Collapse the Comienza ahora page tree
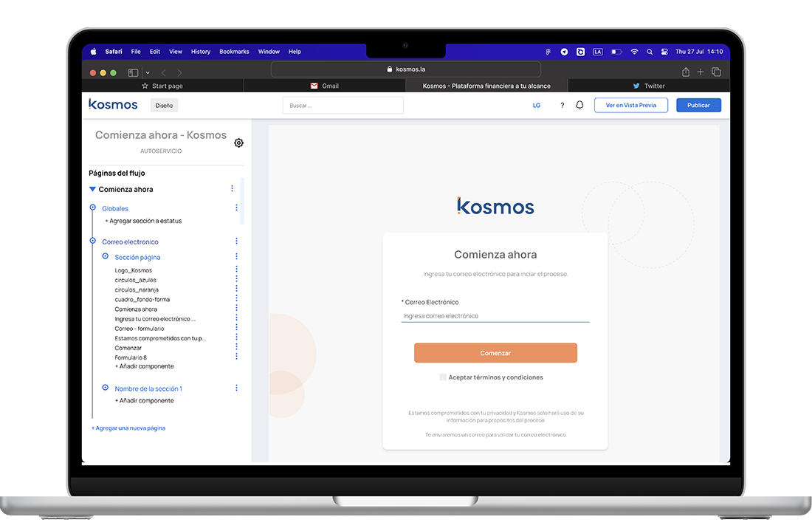Viewport: 812px width, 528px height. (x=93, y=189)
